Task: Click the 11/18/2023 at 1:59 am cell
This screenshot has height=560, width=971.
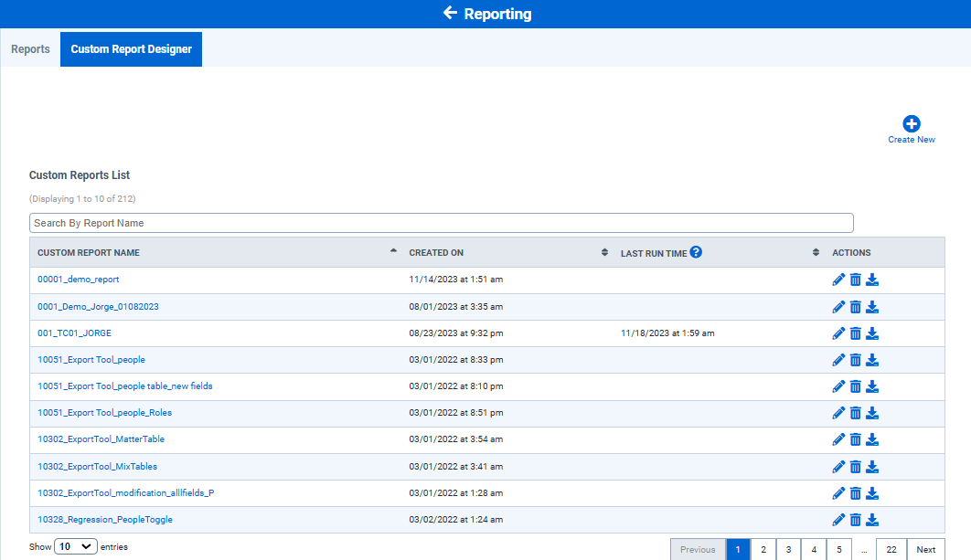Action: (x=667, y=333)
